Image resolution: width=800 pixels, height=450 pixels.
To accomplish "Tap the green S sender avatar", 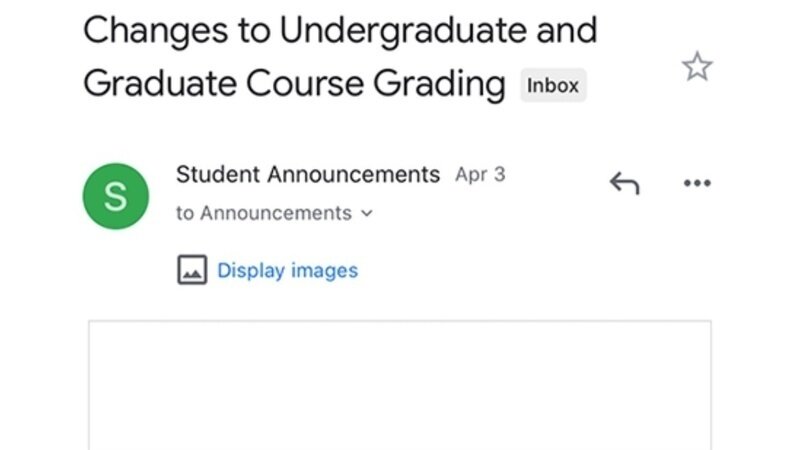I will point(115,196).
